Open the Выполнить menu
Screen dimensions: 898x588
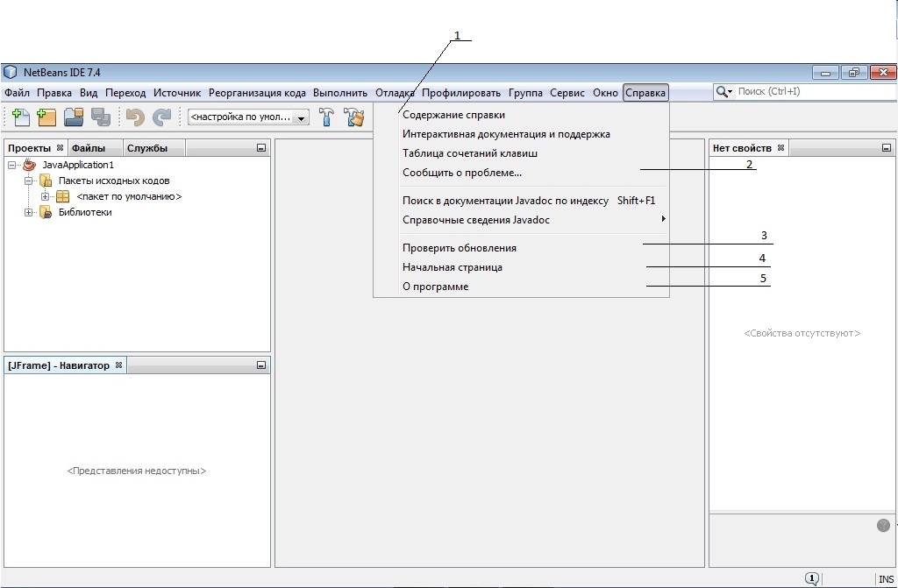click(340, 93)
